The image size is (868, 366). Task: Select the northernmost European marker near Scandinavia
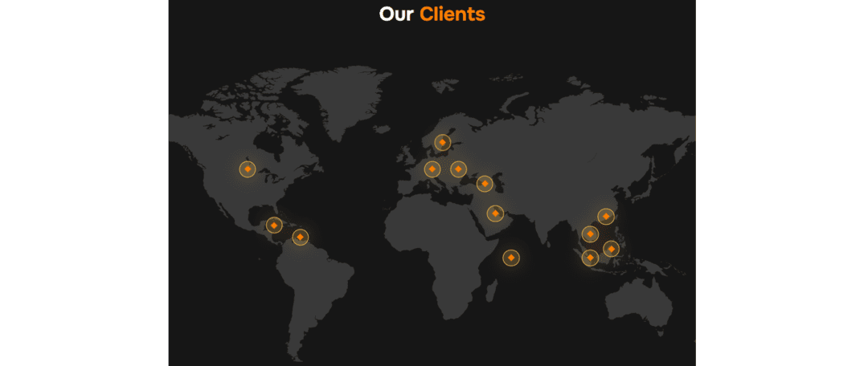pos(442,143)
